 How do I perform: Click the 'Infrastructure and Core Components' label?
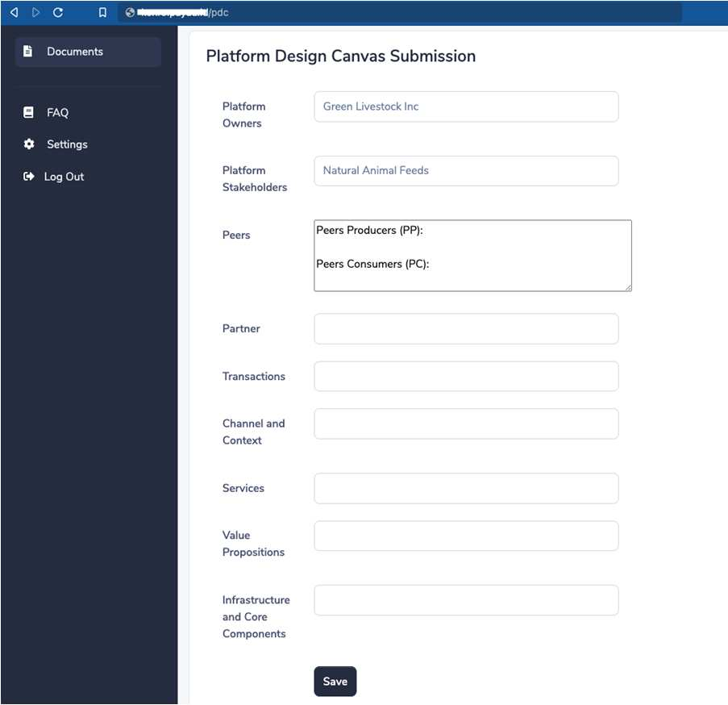tap(256, 617)
